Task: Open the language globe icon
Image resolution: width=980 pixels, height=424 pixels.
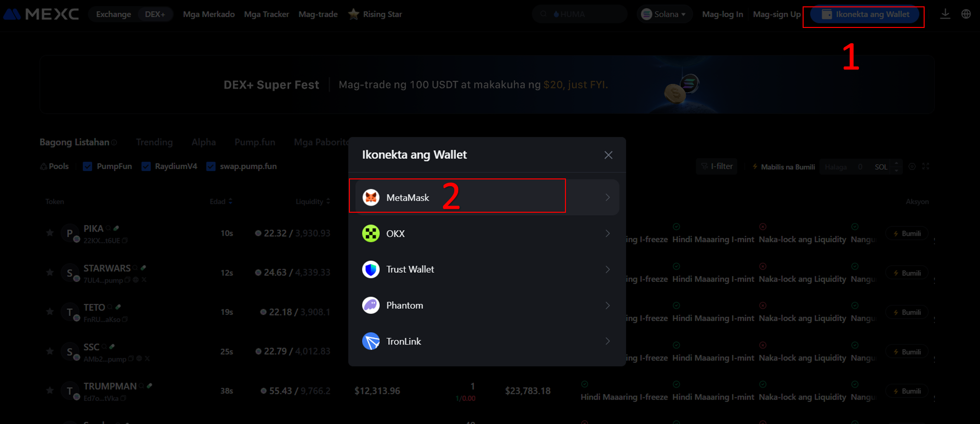Action: point(966,14)
